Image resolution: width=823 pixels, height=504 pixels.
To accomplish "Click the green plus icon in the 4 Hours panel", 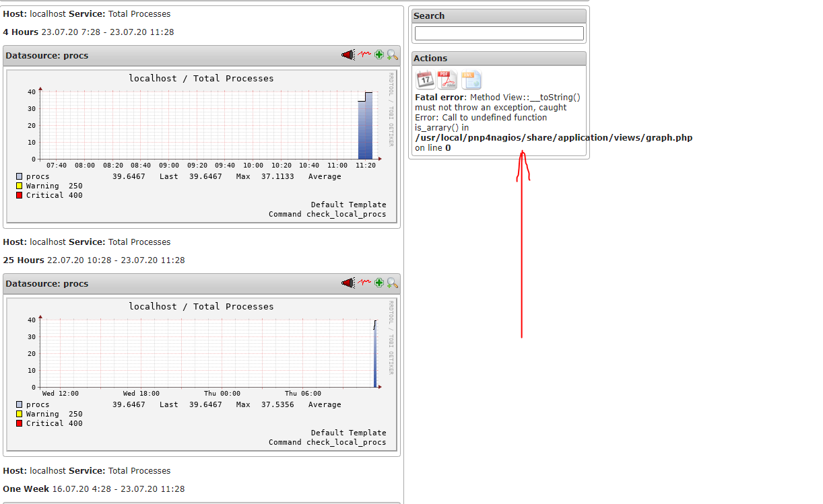I will [379, 55].
